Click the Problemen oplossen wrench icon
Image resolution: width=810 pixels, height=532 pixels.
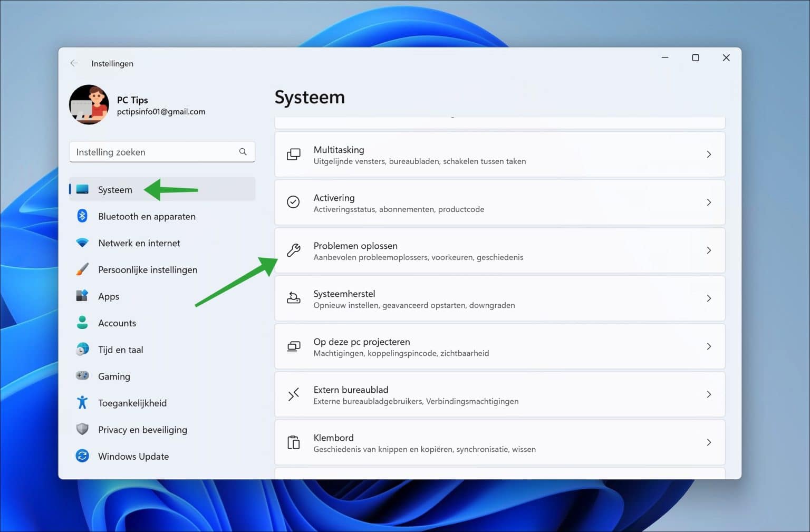click(294, 250)
